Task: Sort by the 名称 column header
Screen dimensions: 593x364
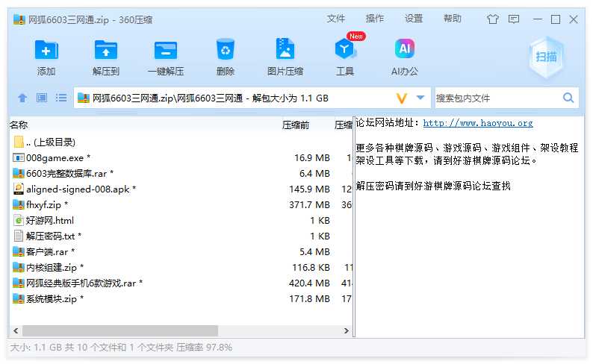Action: [19, 125]
